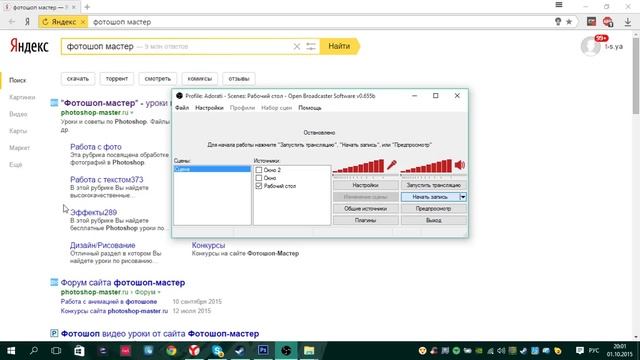640x360 pixels.
Task: Open the Yandex home 'Я' button
Action: click(27, 22)
